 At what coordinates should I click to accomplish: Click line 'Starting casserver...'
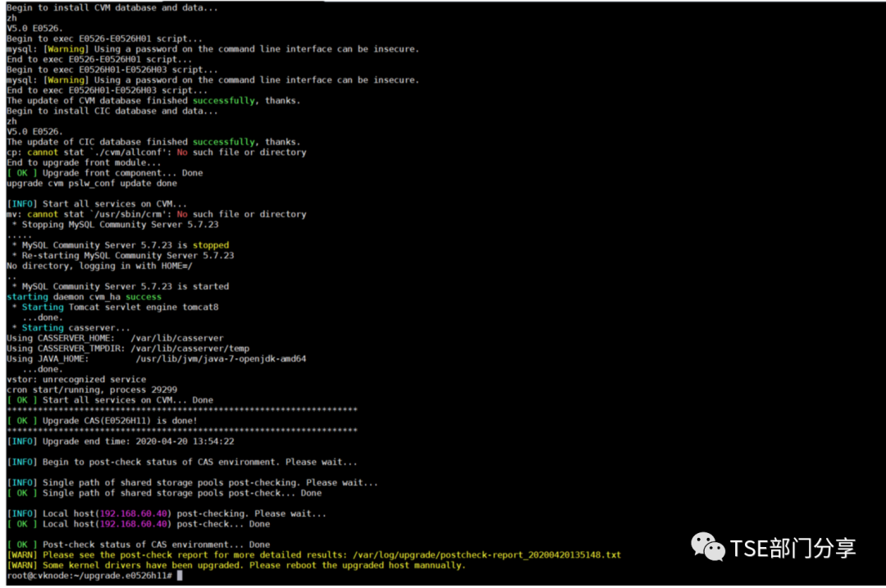tap(71, 328)
